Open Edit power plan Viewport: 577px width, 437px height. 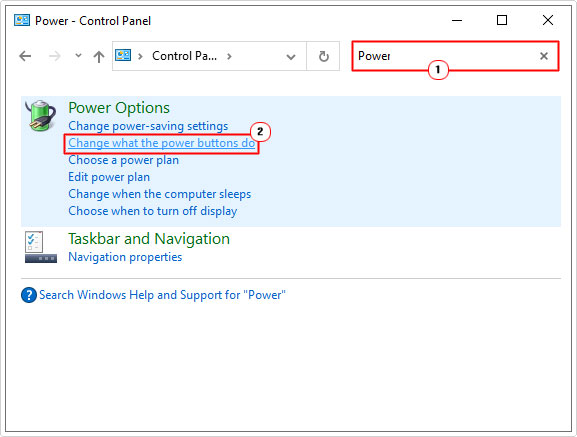(x=109, y=177)
